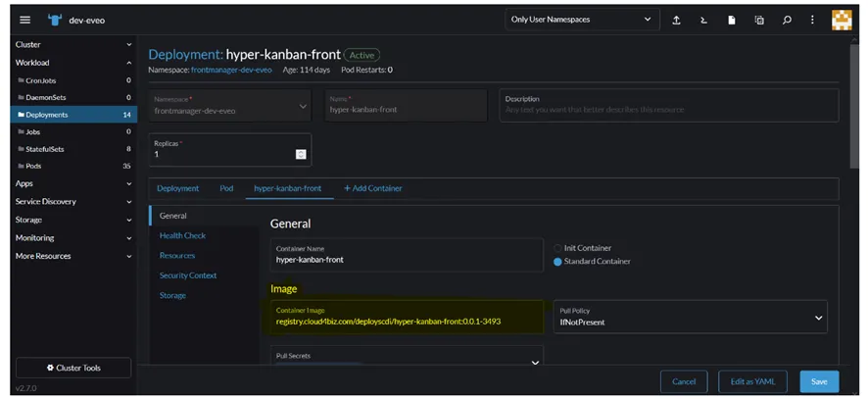
Task: Click the Replicas stepper arrows
Action: [301, 154]
